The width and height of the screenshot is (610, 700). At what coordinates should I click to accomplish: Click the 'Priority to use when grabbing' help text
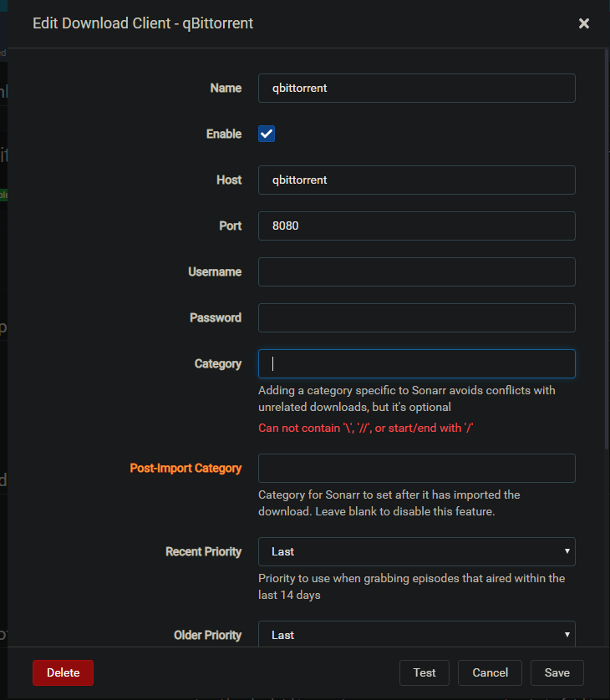pos(411,586)
